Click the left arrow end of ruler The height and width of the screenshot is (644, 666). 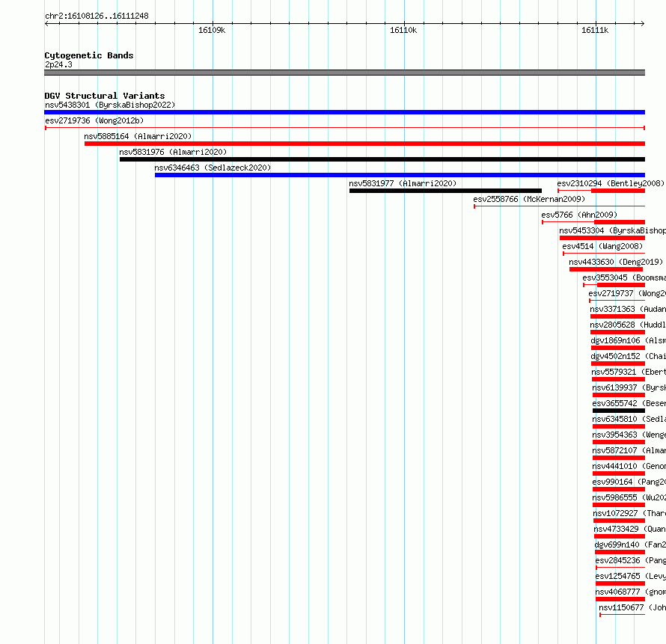click(x=46, y=23)
